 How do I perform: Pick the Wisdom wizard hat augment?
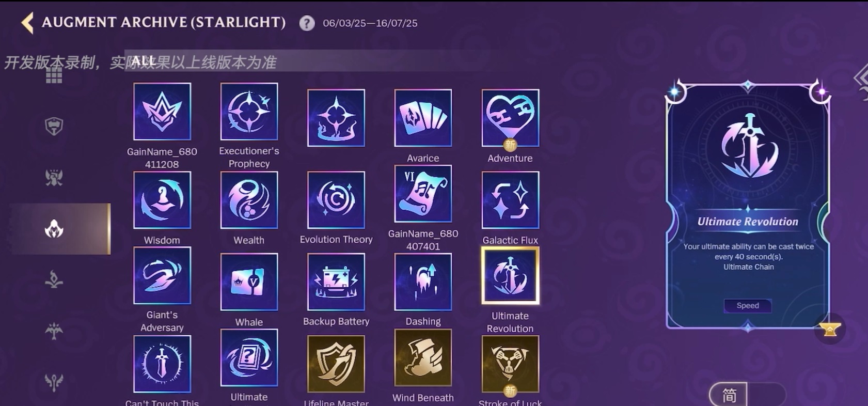point(162,200)
